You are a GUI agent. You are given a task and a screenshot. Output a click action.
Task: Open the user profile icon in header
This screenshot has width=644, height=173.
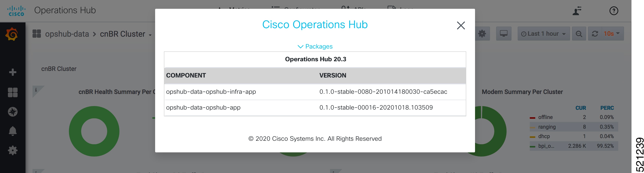point(577,11)
